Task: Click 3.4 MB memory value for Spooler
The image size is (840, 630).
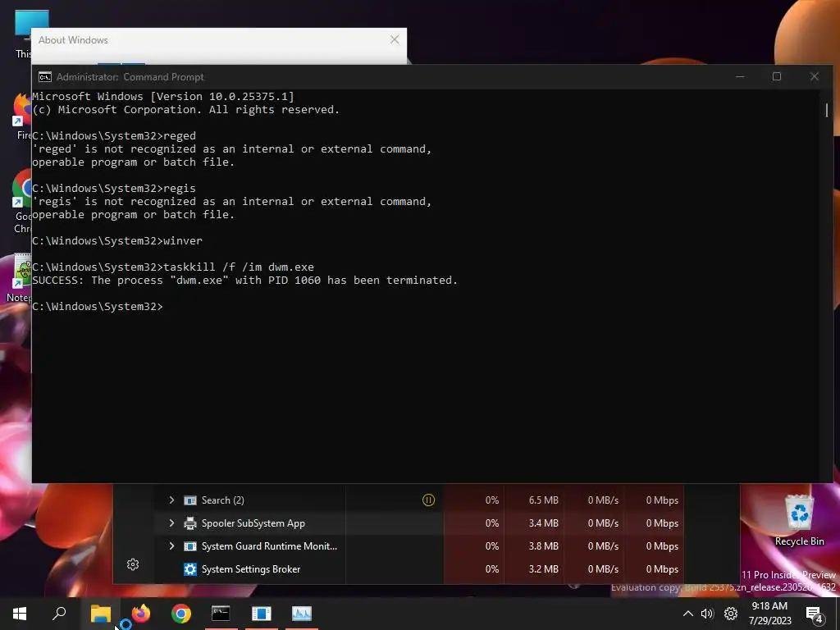Action: (x=543, y=523)
